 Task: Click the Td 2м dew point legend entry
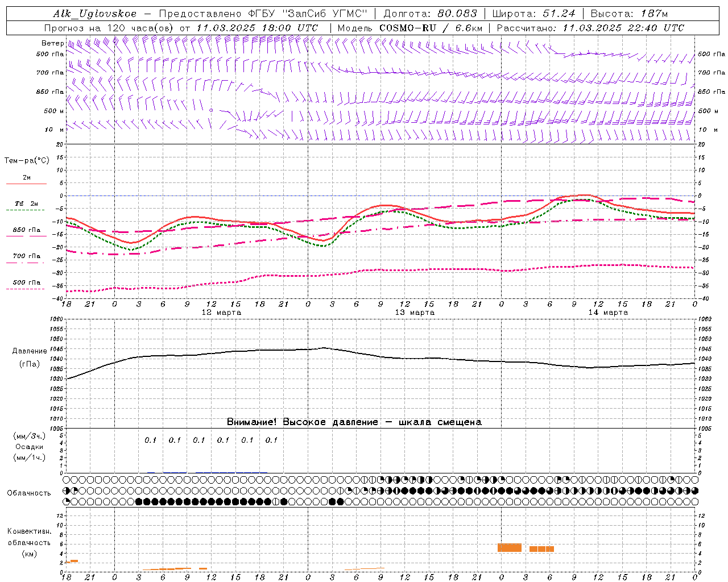(x=27, y=203)
